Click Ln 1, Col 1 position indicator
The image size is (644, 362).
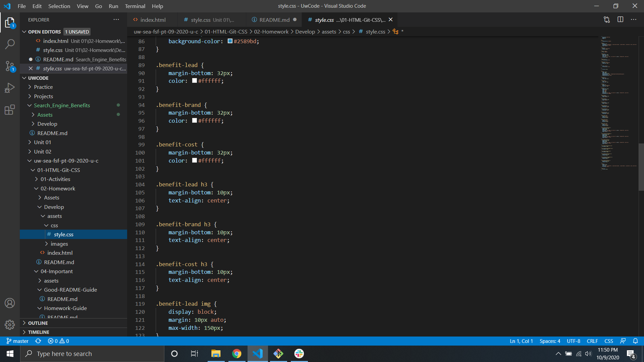coord(521,341)
